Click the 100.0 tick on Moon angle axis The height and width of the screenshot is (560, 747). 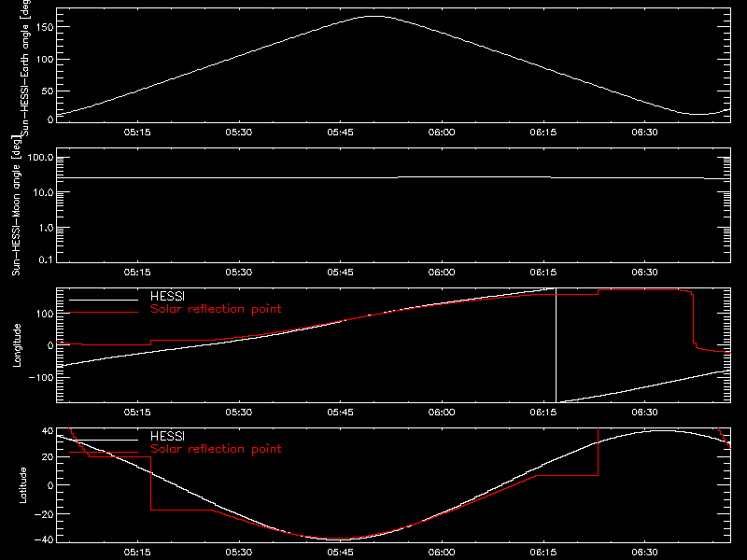click(x=41, y=158)
